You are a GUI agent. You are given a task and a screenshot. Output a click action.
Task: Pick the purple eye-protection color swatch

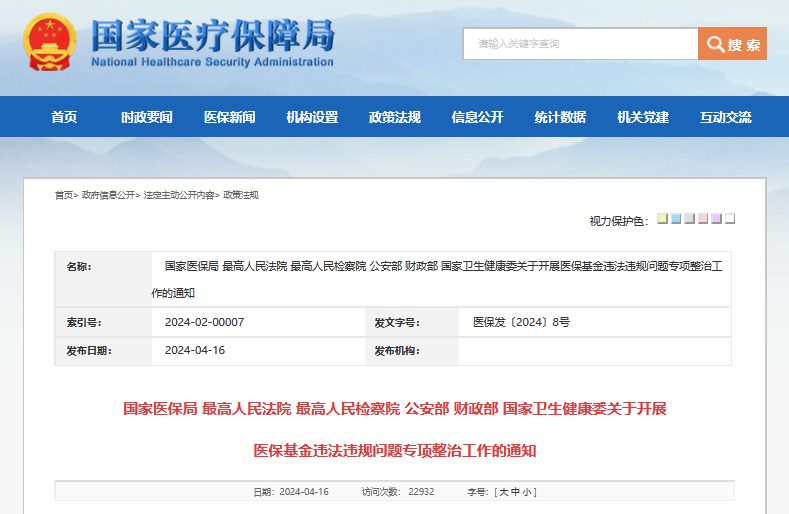tap(716, 219)
